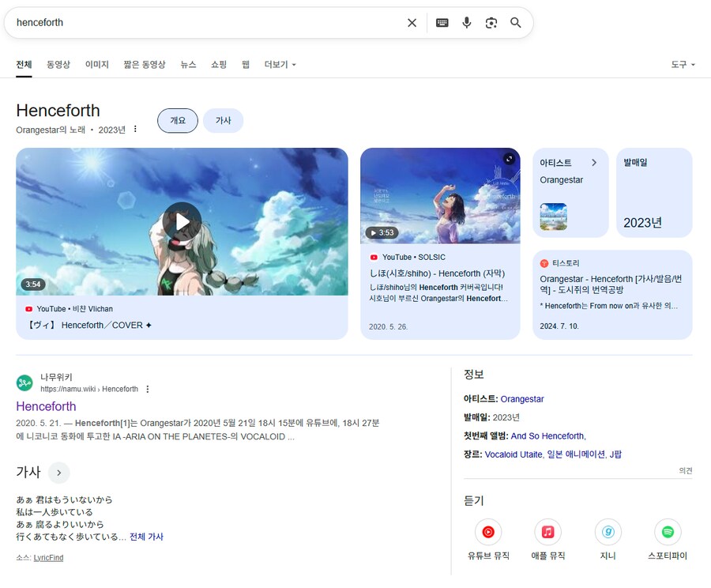Viewport: 711px width, 588px height.
Task: Expand the SOLSIC video thumbnail fullscreen icon
Action: 510,159
